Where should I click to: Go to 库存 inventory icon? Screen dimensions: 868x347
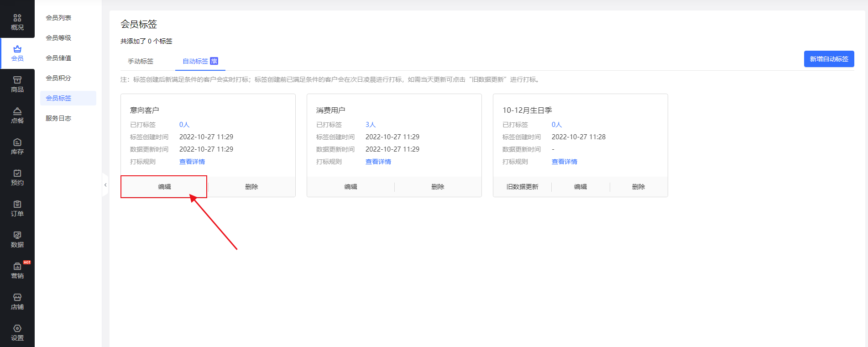tap(17, 147)
